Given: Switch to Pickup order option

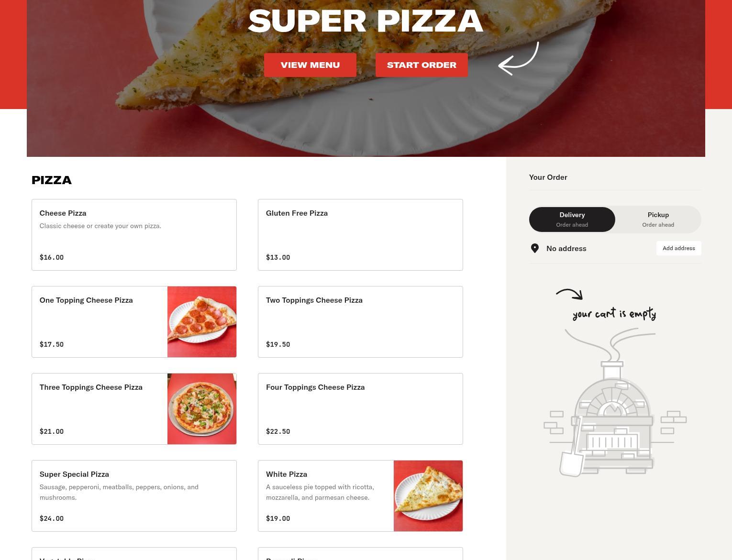Looking at the screenshot, I should tap(658, 220).
